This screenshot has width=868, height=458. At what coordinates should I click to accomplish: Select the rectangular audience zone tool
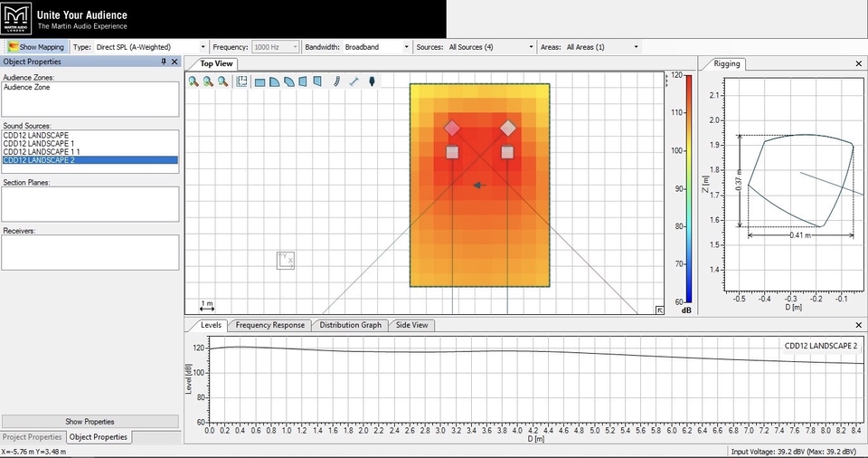pyautogui.click(x=259, y=82)
